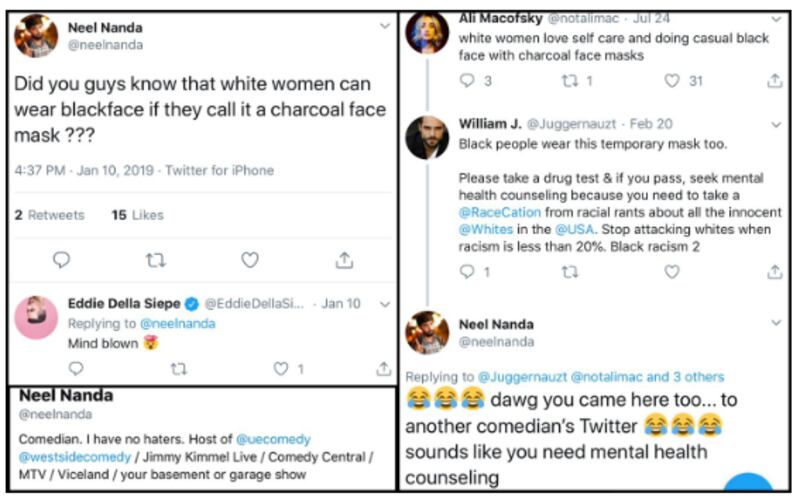800x500 pixels.
Task: Open dropdown arrow on Neel Nanda's main tweet
Action: tap(385, 27)
